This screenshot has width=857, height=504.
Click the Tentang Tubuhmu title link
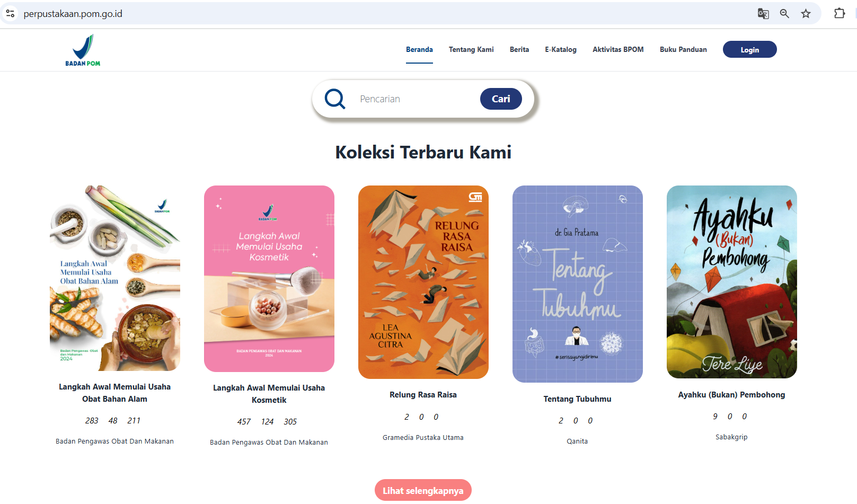pyautogui.click(x=577, y=399)
